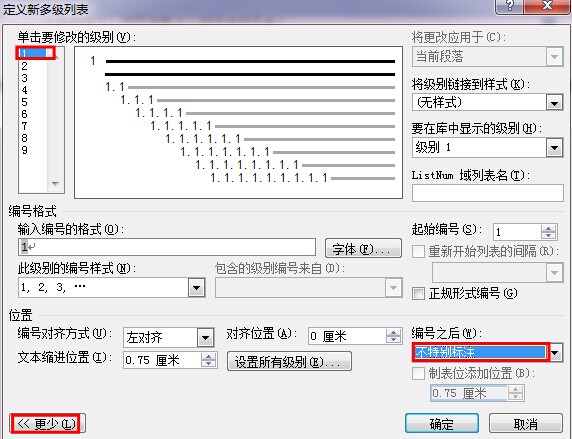Expand the 要在库中显示的级别 dropdown
The width and height of the screenshot is (572, 439).
[x=554, y=148]
